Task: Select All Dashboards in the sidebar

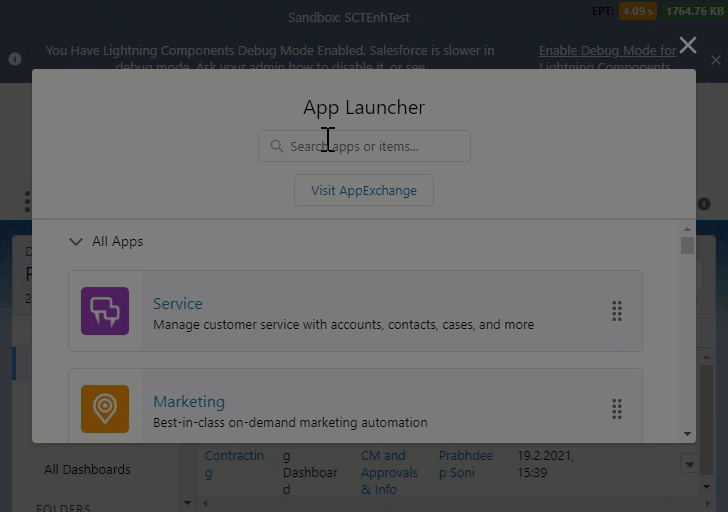Action: click(87, 469)
